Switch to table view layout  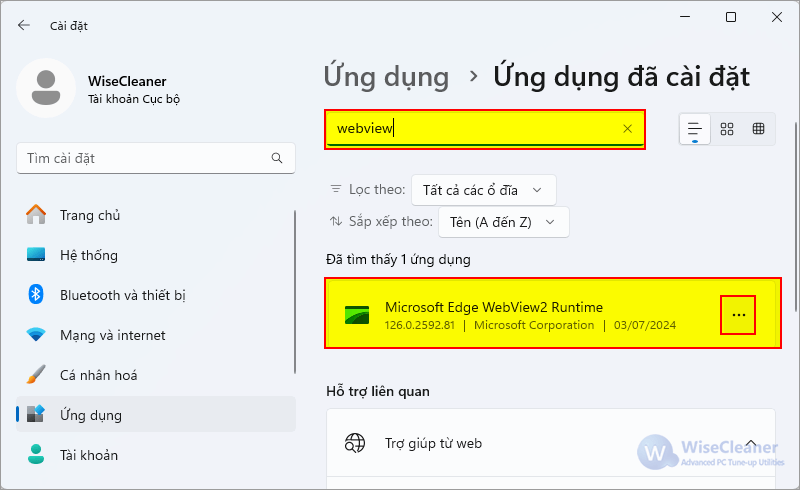tap(759, 129)
